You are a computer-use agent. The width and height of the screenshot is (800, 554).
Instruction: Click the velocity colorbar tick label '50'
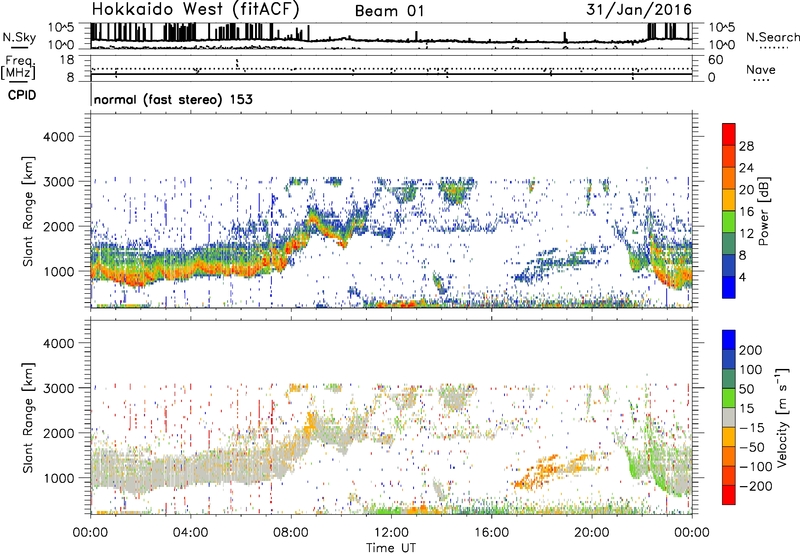click(746, 389)
